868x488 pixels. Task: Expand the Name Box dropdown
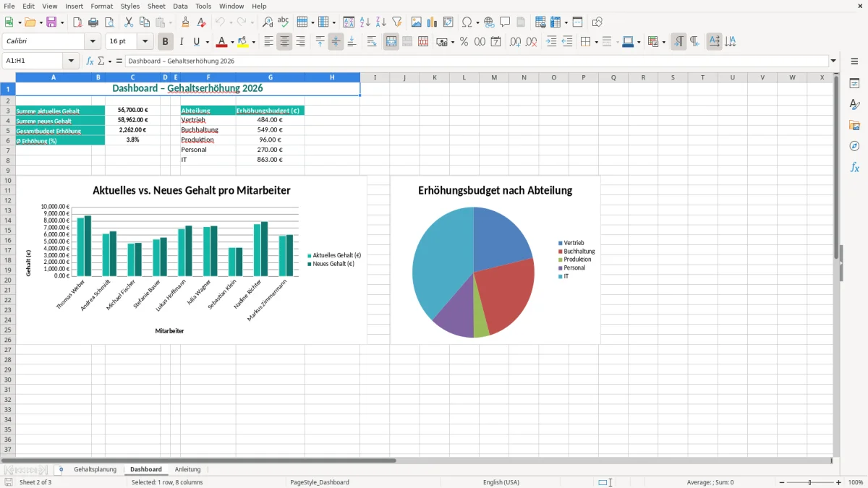(72, 61)
